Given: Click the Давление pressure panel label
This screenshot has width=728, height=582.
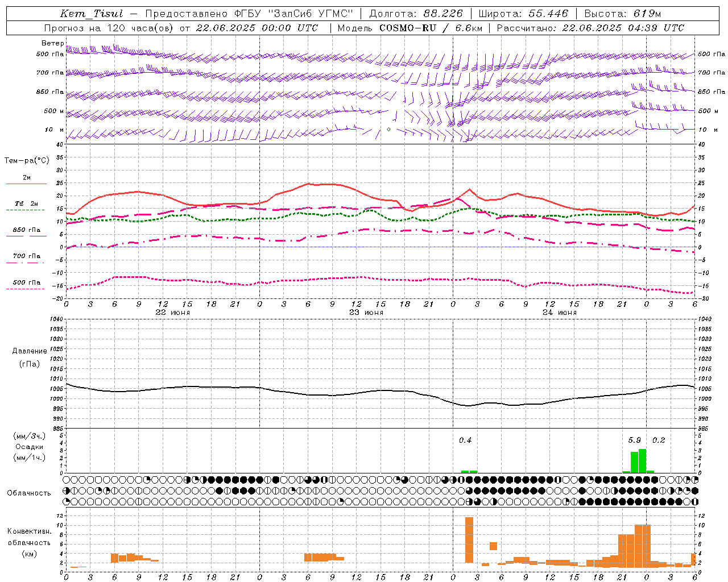Looking at the screenshot, I should (x=30, y=351).
